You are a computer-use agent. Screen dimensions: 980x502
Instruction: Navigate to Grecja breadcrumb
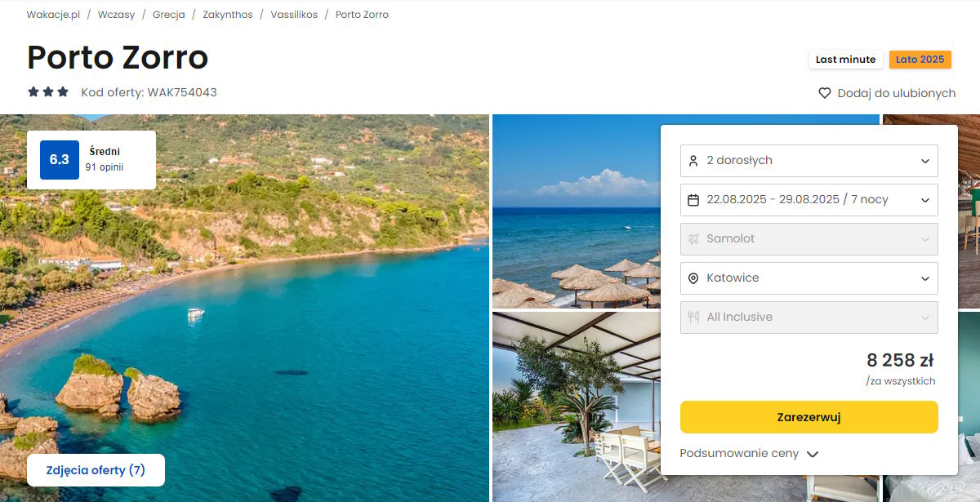(x=168, y=15)
